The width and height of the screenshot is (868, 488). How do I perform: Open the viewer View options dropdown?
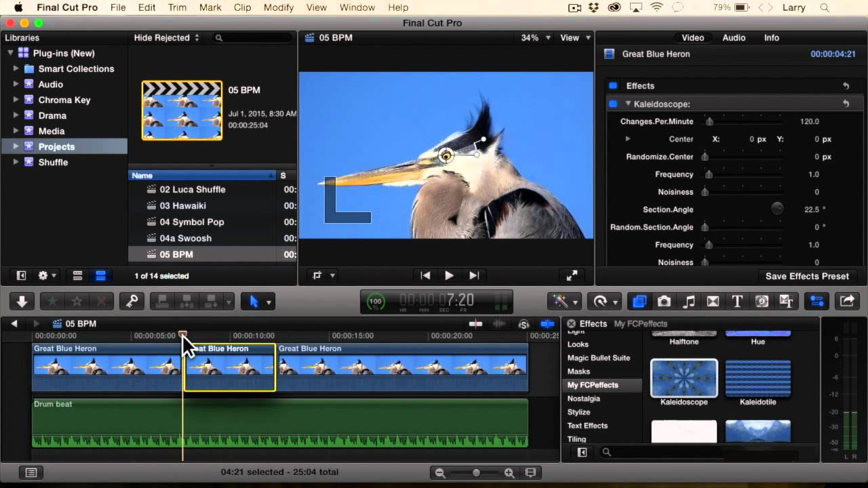[x=575, y=38]
